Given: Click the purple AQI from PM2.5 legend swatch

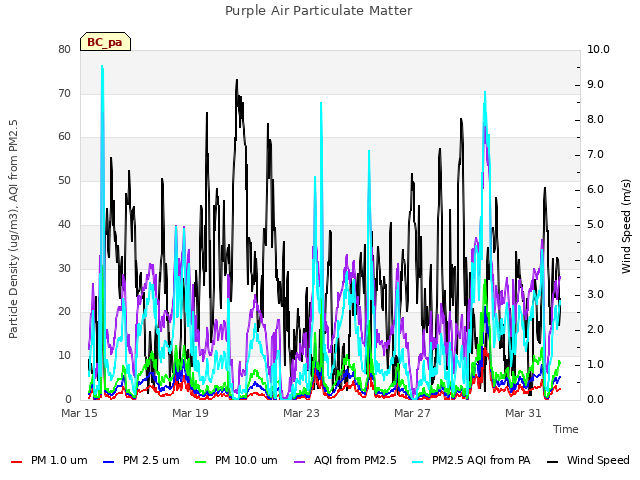Looking at the screenshot, I should click(299, 461).
